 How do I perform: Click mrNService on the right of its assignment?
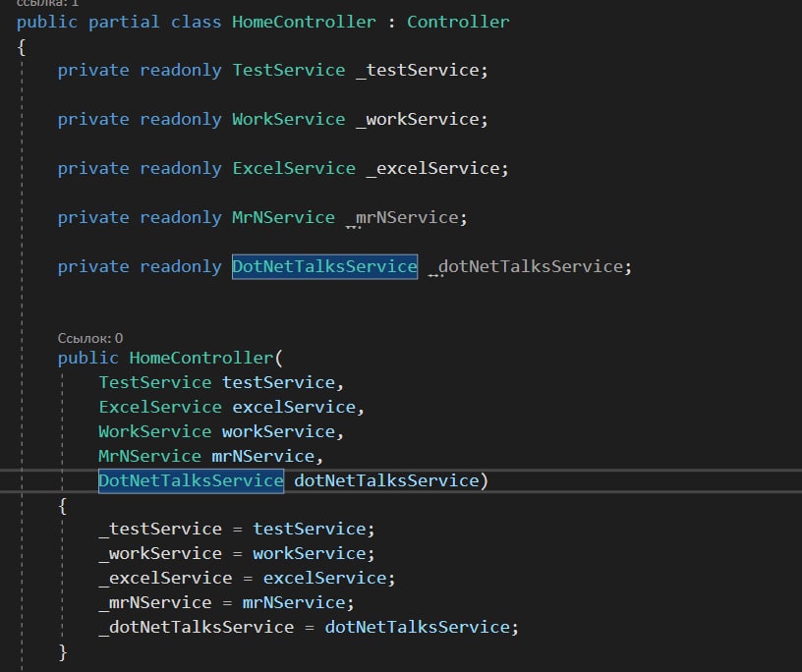294,602
